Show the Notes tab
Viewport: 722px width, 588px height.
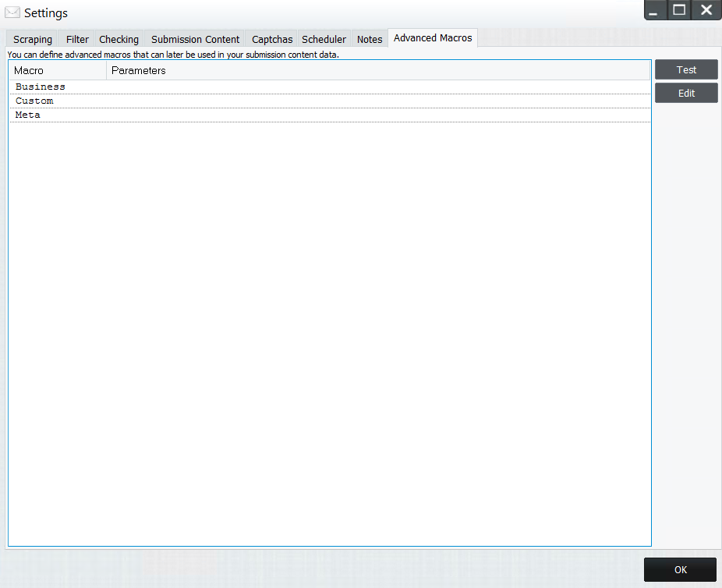(x=370, y=39)
